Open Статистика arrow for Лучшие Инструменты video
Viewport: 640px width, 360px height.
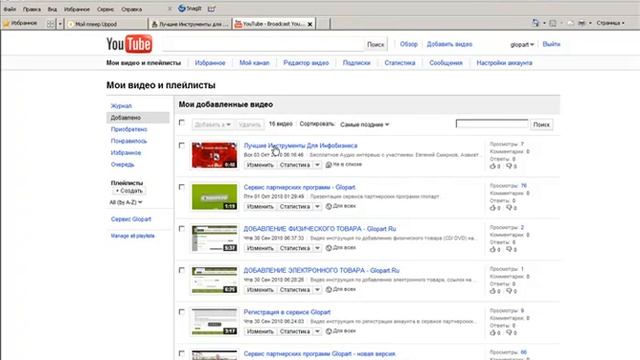tap(317, 165)
